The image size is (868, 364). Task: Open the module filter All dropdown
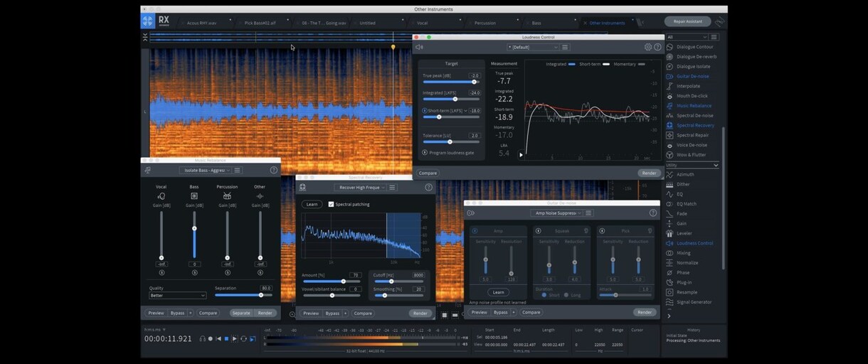(687, 37)
